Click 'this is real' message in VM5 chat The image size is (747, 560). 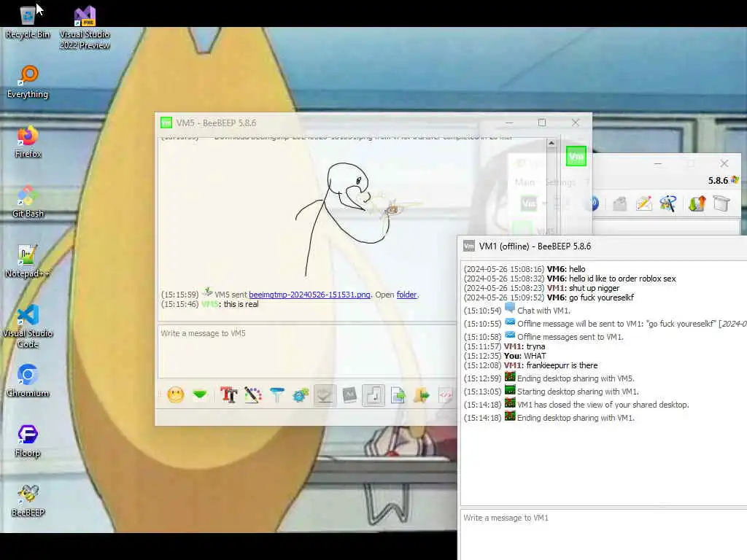click(x=241, y=304)
